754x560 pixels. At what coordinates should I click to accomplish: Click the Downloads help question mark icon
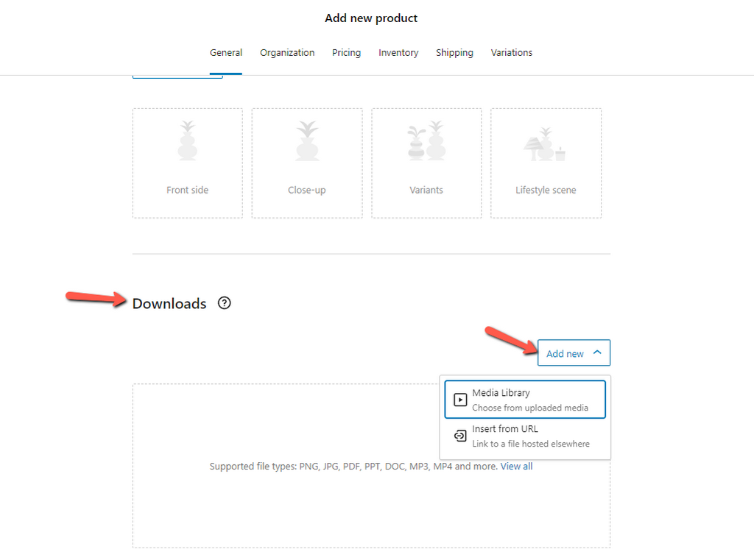coord(224,302)
